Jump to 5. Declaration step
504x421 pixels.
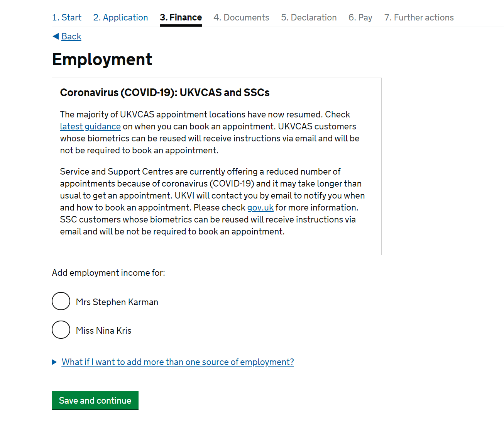coord(309,17)
